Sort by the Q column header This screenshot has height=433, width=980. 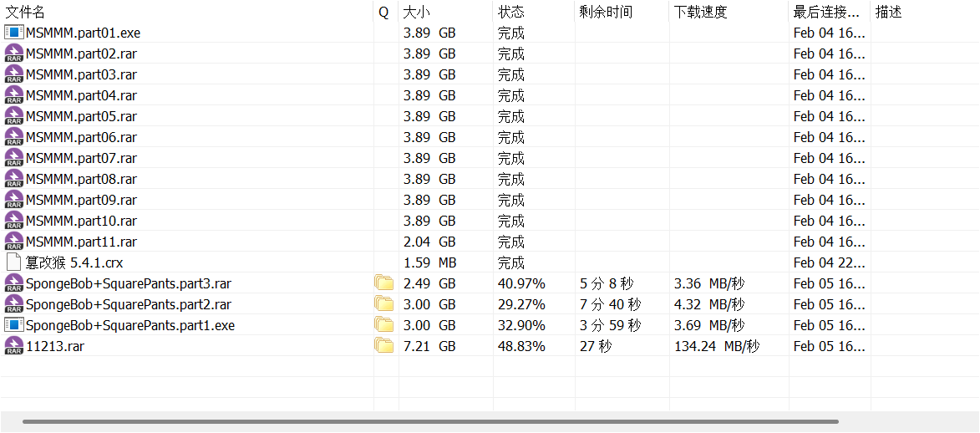pyautogui.click(x=386, y=11)
